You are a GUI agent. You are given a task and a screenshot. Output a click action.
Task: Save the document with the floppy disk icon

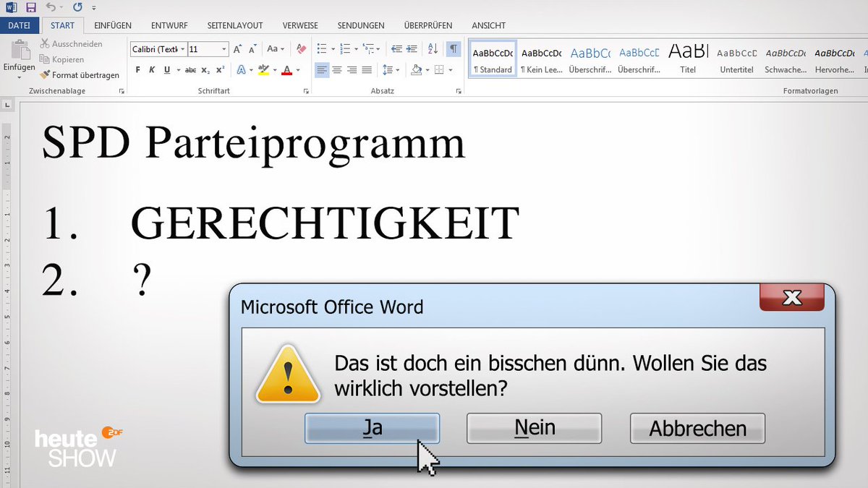pyautogui.click(x=30, y=7)
